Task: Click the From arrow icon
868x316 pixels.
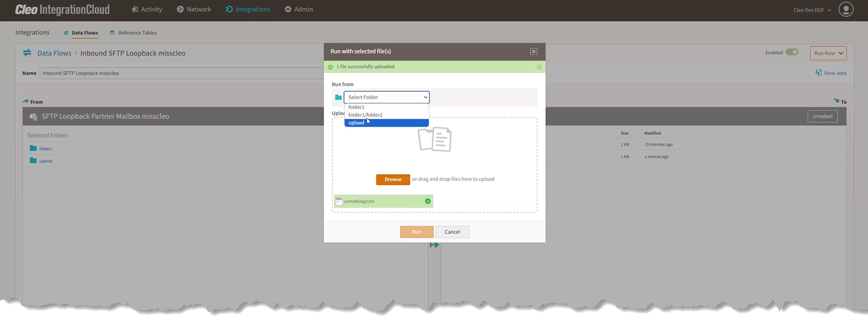Action: pos(26,101)
